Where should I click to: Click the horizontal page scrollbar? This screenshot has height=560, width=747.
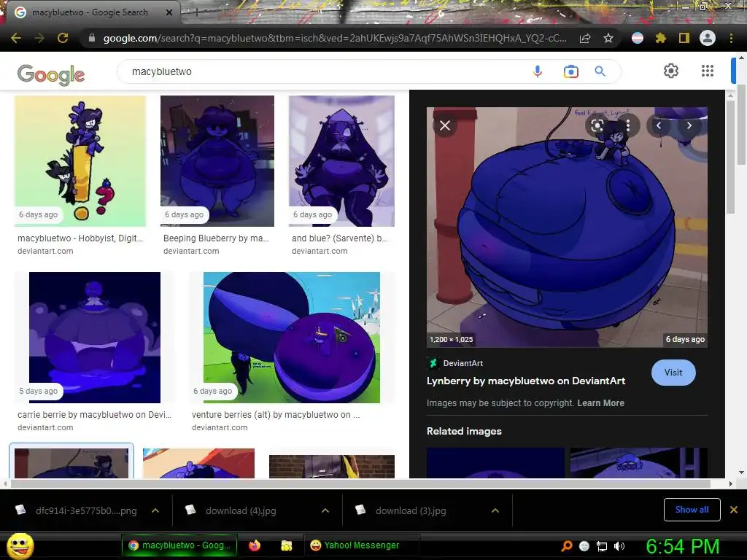click(360, 483)
